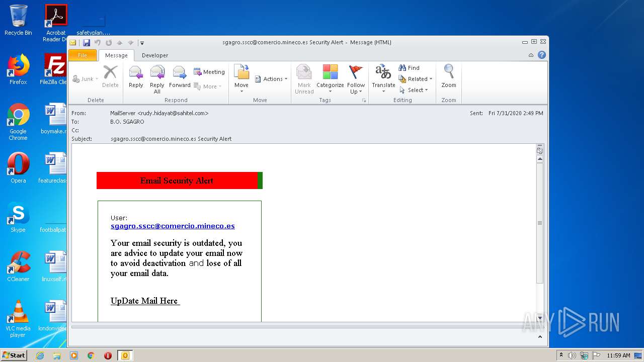Click the Email Security Alert banner
Viewport: 644px width, 362px height.
click(x=179, y=180)
